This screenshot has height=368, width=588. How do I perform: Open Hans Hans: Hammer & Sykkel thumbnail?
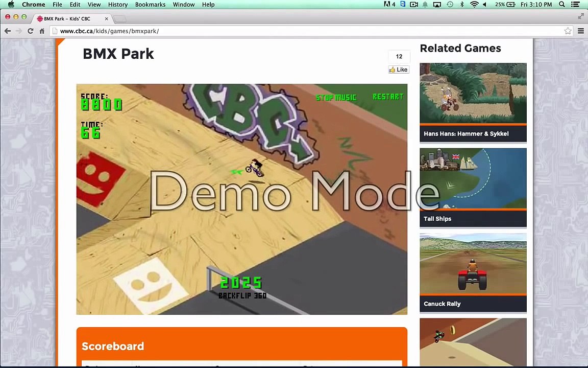coord(473,93)
